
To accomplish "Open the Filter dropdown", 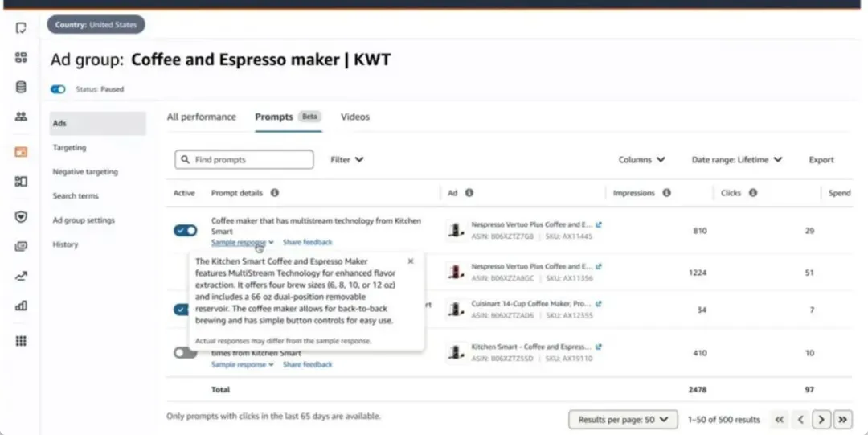I will click(347, 159).
